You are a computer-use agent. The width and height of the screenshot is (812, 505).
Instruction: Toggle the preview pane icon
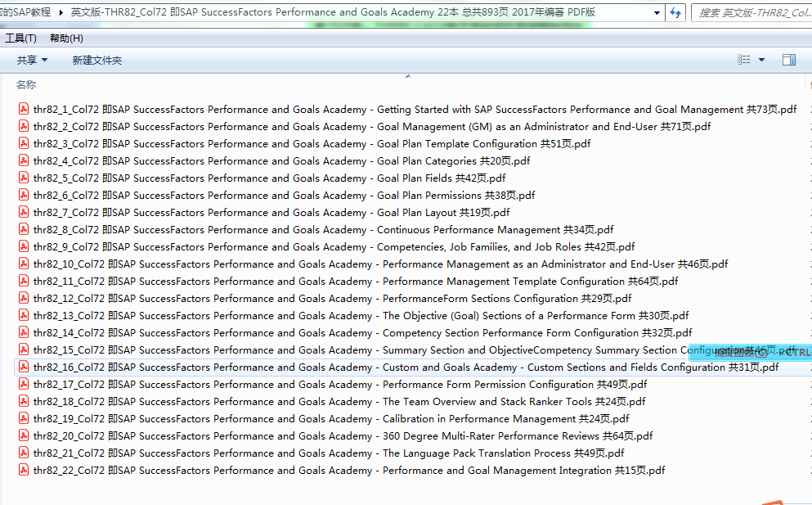coord(789,60)
